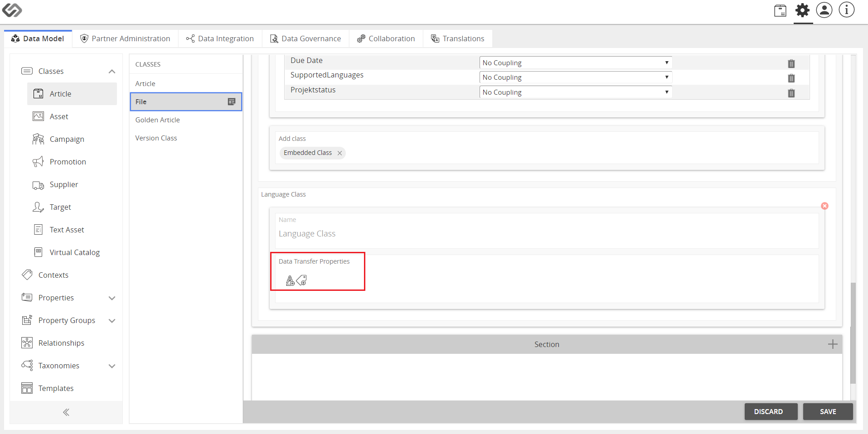Image resolution: width=868 pixels, height=434 pixels.
Task: Click the Properties label in sidebar
Action: [x=56, y=298]
